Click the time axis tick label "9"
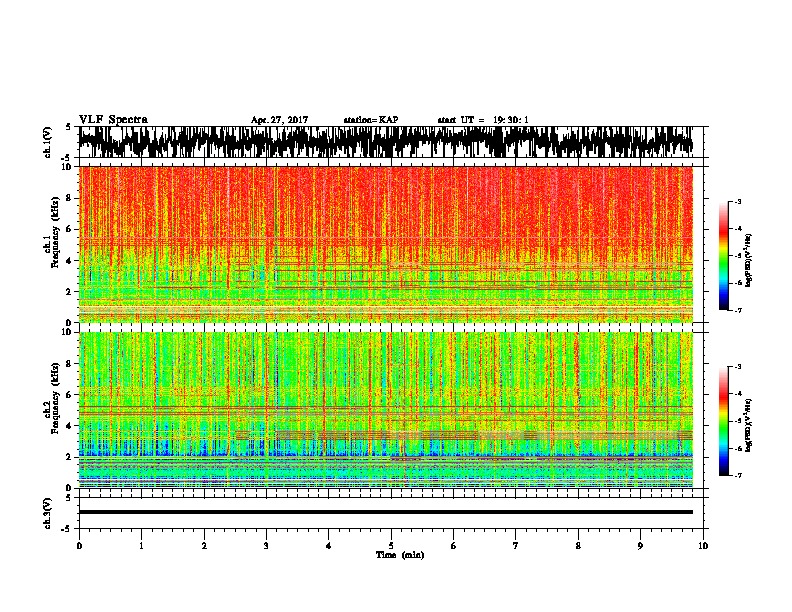 640,546
